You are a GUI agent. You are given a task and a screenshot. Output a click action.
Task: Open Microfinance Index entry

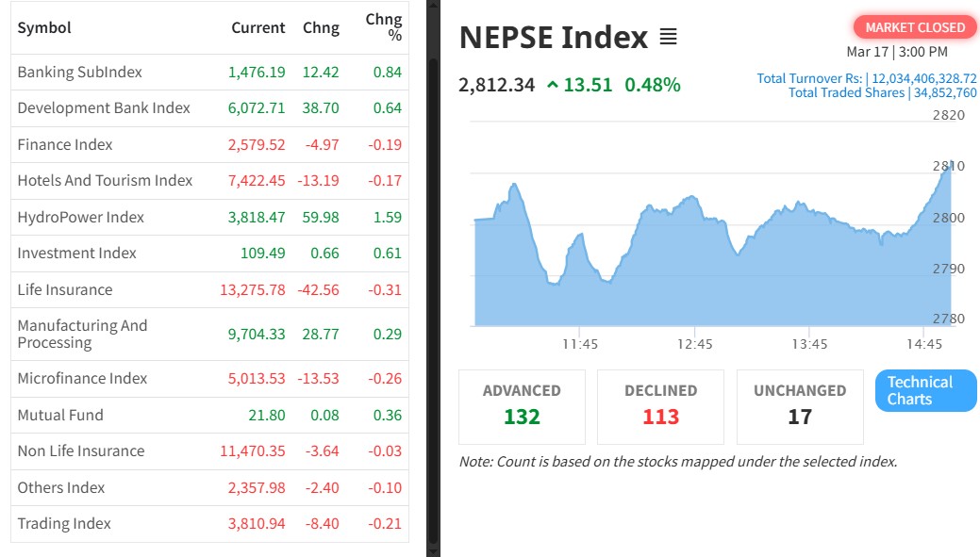click(x=82, y=378)
